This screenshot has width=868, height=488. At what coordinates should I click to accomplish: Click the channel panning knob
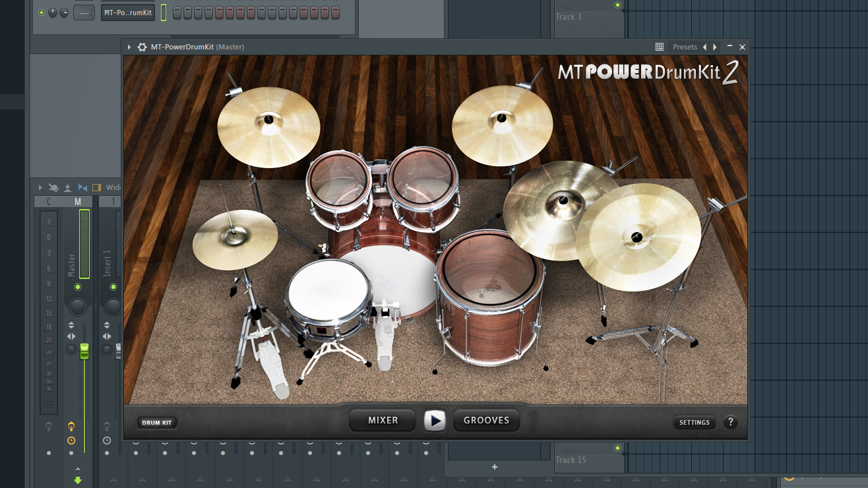53,13
